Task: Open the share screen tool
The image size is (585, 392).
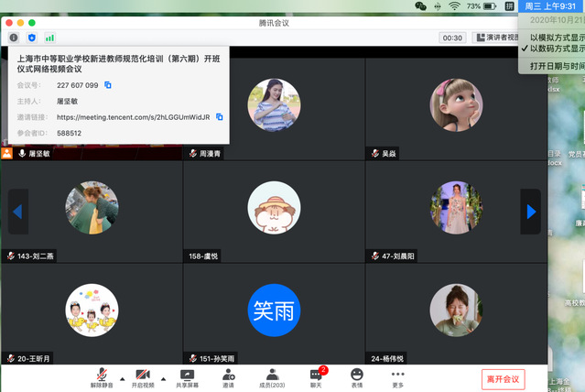Action: [187, 377]
